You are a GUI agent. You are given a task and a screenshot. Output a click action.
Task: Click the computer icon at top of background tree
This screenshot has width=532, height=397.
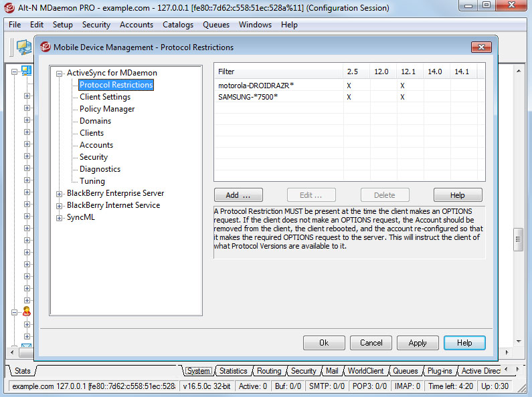(x=27, y=71)
